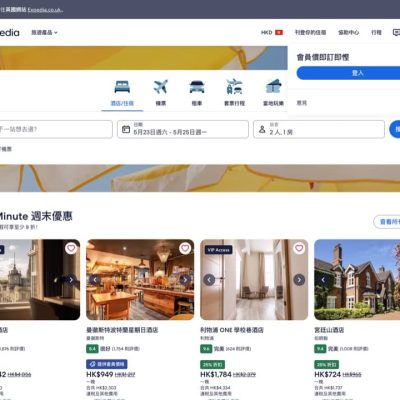Click the HK$949 price

coord(100,375)
